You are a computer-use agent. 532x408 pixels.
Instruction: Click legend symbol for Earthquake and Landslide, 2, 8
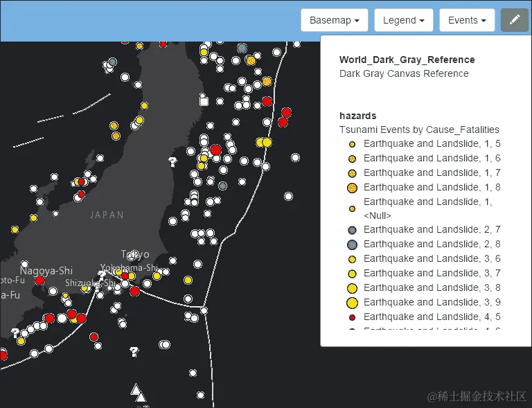[x=352, y=245]
